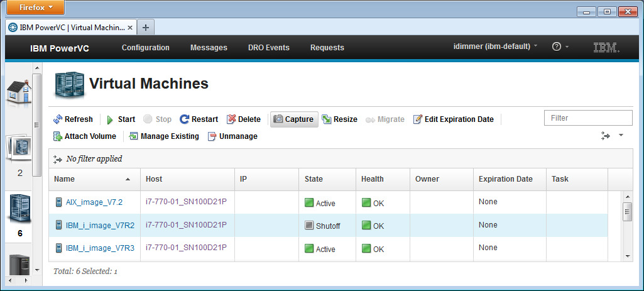Open host link in IBM_i_image_V7R2 row
Image resolution: width=644 pixels, height=291 pixels.
coord(186,224)
